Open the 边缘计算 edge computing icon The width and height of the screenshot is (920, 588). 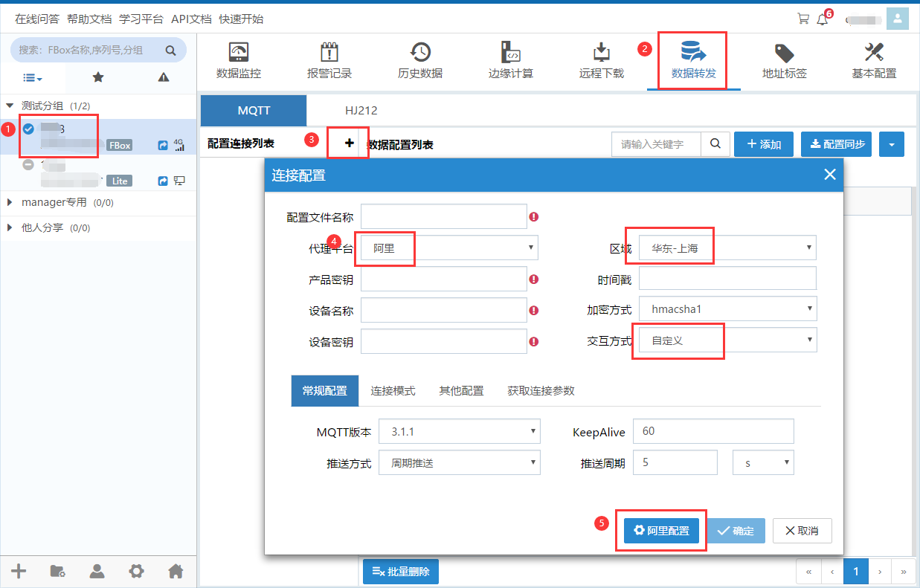[510, 54]
